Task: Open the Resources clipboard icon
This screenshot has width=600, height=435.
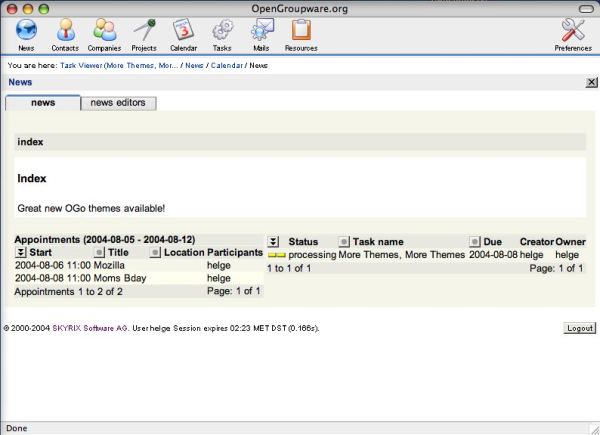Action: pyautogui.click(x=301, y=31)
